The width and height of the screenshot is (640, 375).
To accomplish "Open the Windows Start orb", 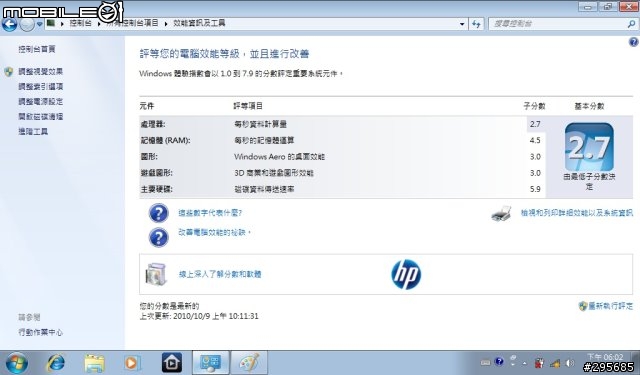I will point(17,363).
